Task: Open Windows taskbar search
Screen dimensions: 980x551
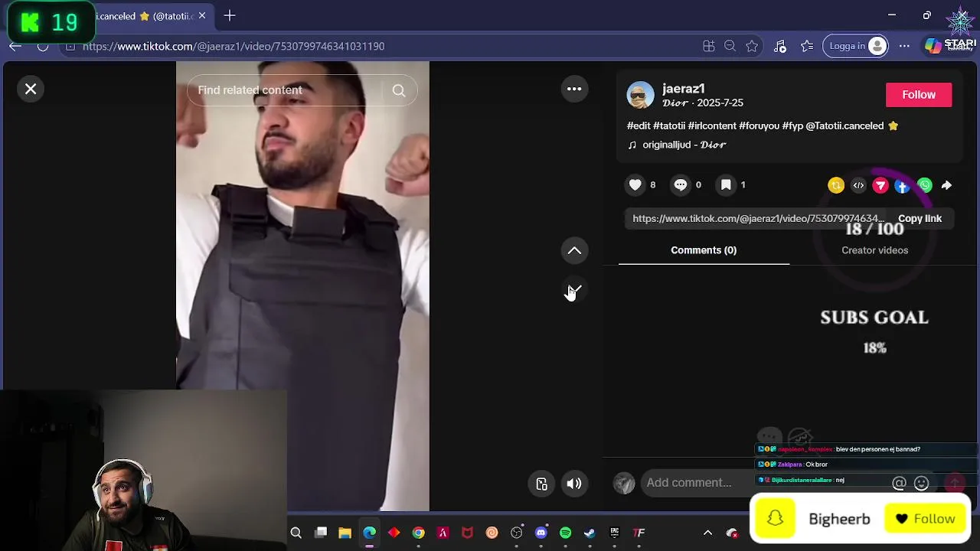Action: (296, 533)
